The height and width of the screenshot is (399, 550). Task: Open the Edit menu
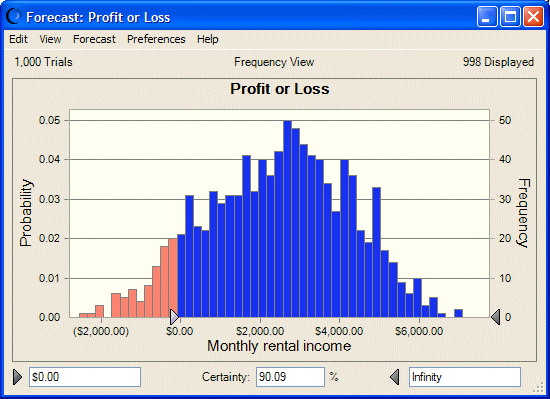pos(18,39)
